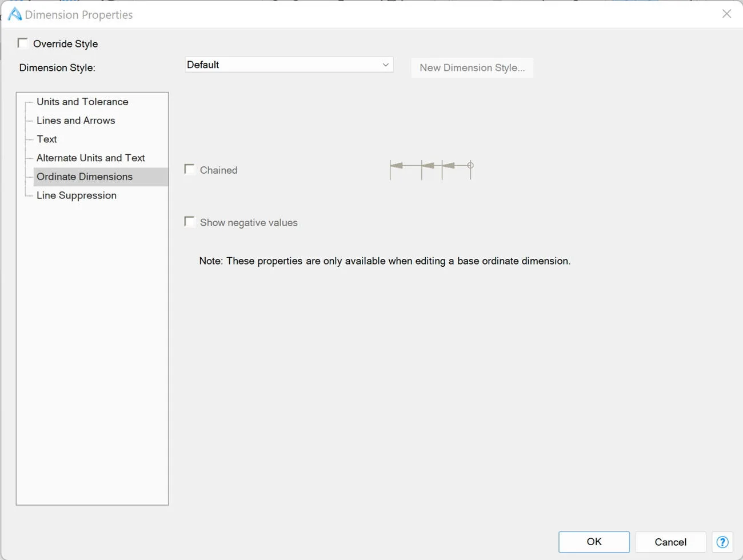743x560 pixels.
Task: Confirm with the OK button
Action: click(594, 542)
